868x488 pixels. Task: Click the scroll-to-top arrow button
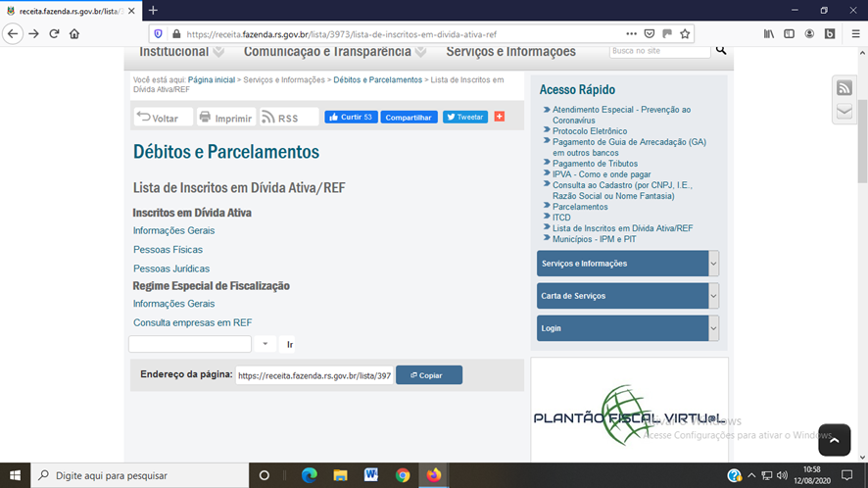pos(834,441)
